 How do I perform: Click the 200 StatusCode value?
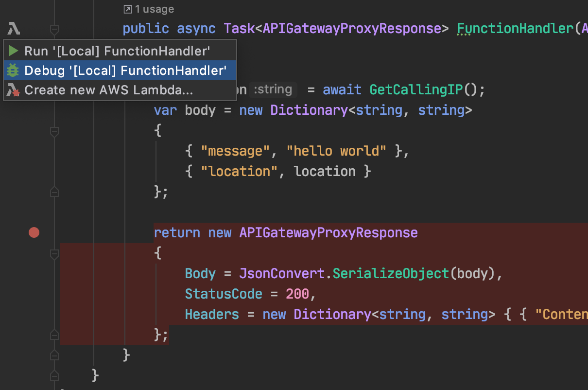pos(297,294)
